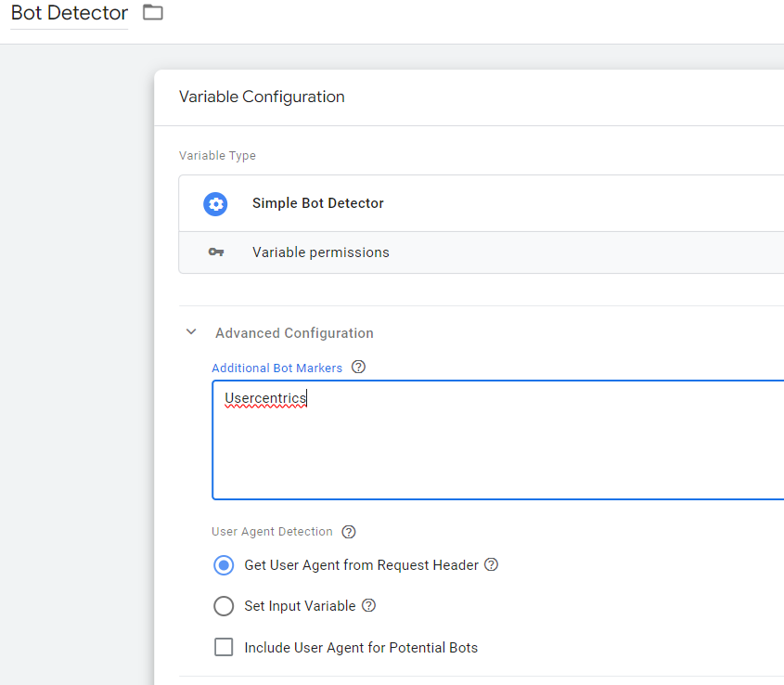View help for Get User Agent from Request Header
The image size is (784, 685).
click(491, 564)
